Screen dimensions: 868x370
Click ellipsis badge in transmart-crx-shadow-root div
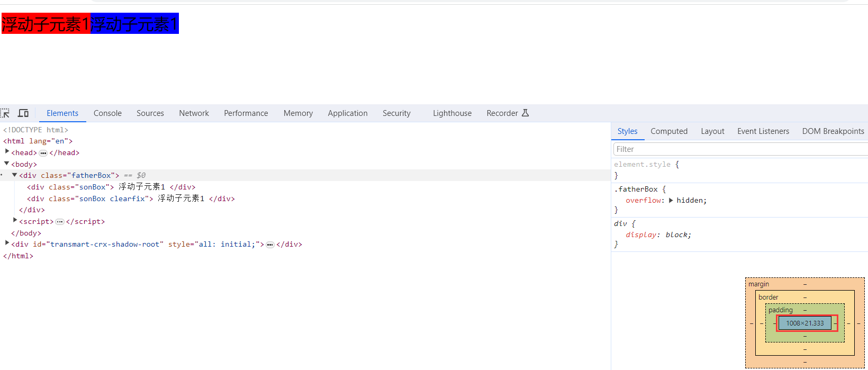(x=270, y=245)
